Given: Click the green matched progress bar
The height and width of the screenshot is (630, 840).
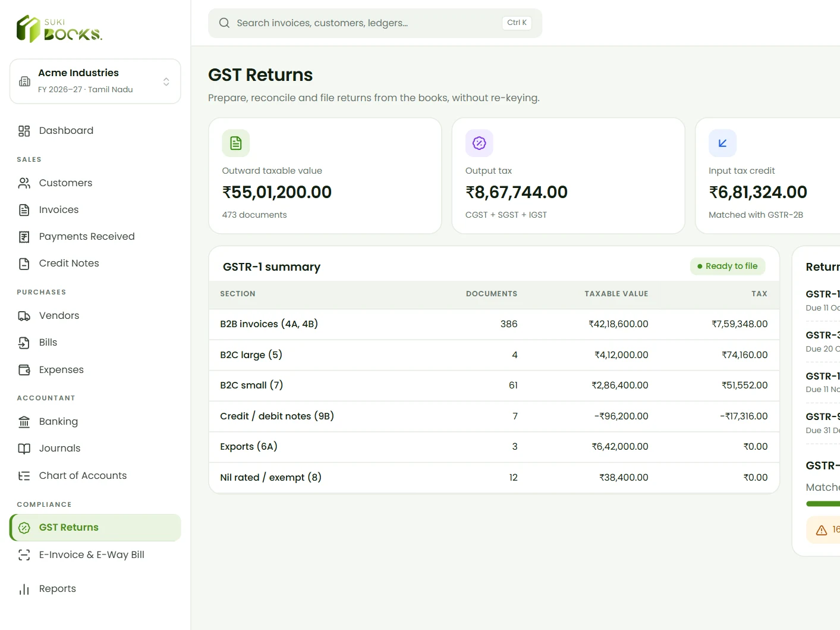Looking at the screenshot, I should pyautogui.click(x=823, y=504).
